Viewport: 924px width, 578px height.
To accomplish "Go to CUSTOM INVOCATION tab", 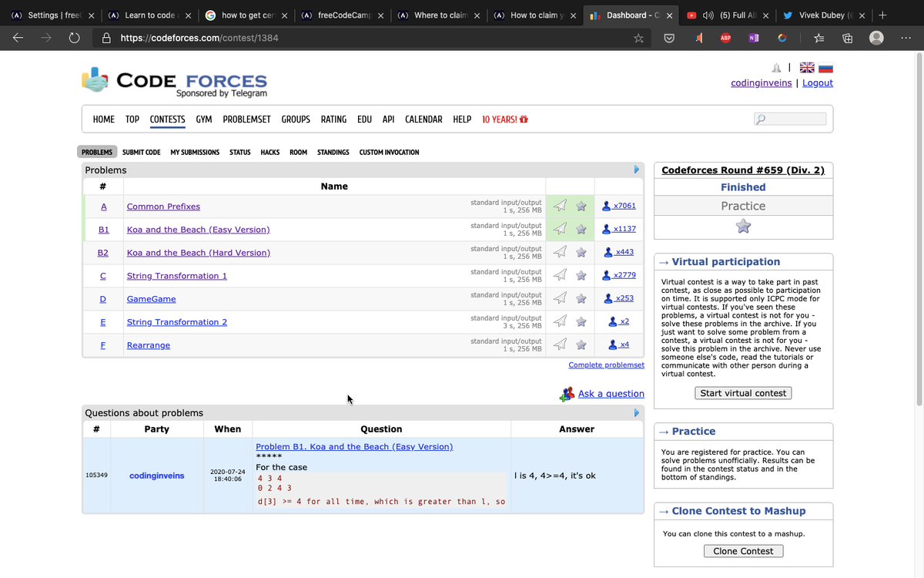I will 389,152.
